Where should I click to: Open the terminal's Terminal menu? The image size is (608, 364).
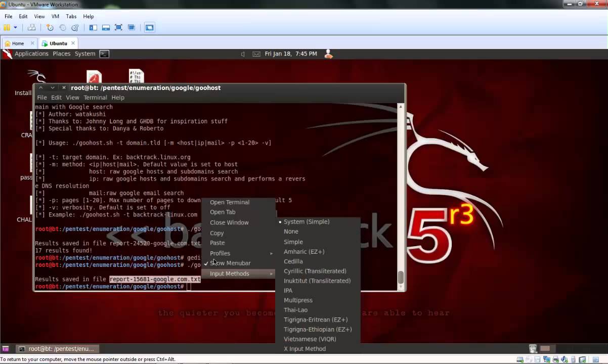[x=95, y=98]
